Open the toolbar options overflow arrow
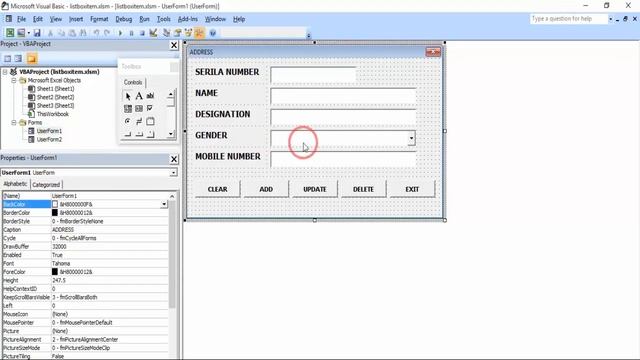This screenshot has height=360, width=640. click(x=309, y=36)
